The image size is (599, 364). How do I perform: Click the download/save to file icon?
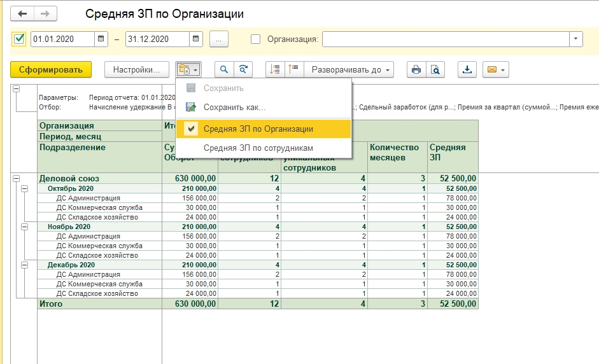click(x=468, y=69)
